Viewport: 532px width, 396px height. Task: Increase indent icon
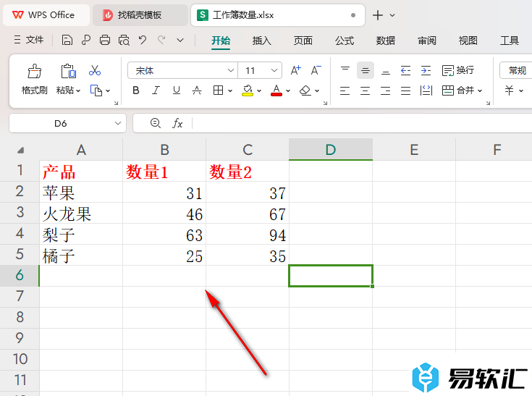coord(426,70)
